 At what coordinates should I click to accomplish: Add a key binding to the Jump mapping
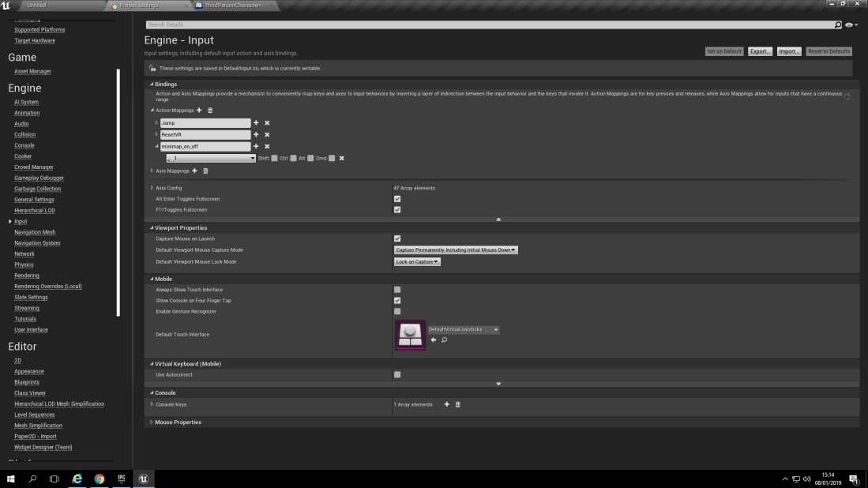[x=256, y=122]
